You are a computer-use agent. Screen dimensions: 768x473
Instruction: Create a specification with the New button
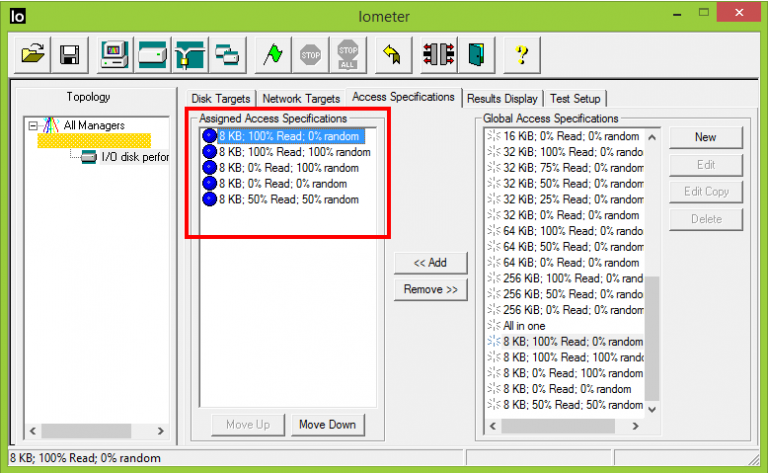(705, 138)
